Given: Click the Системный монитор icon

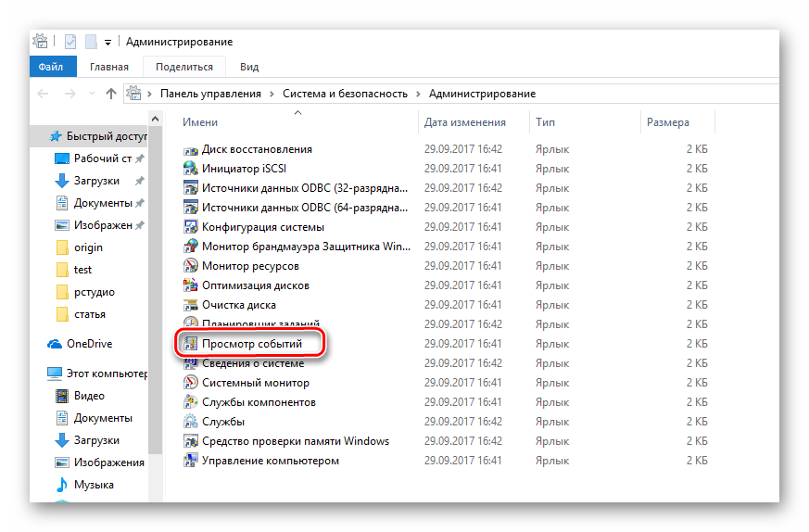Looking at the screenshot, I should [191, 383].
